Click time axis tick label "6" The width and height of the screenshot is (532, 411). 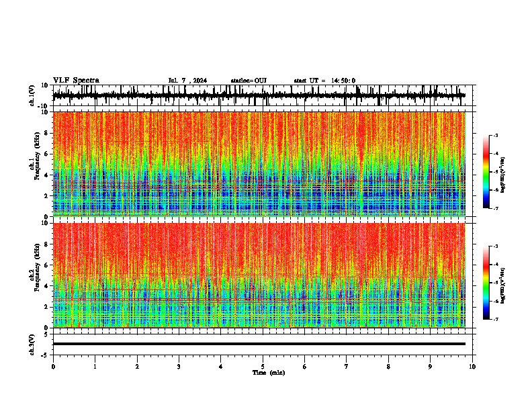click(305, 367)
